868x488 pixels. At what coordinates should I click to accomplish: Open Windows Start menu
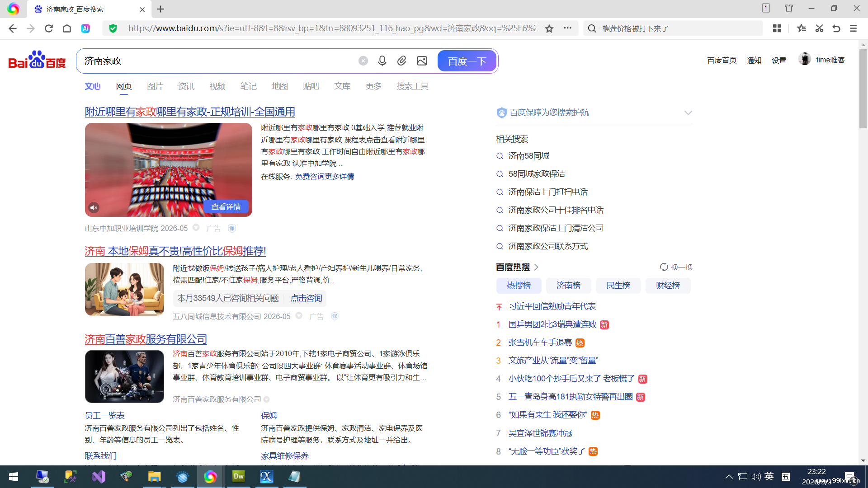tap(14, 477)
